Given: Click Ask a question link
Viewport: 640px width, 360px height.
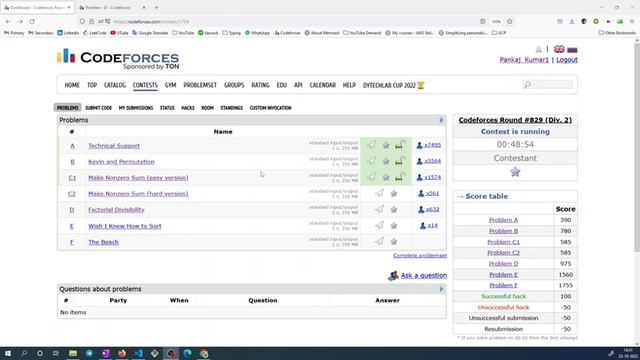Looking at the screenshot, I should tap(424, 276).
